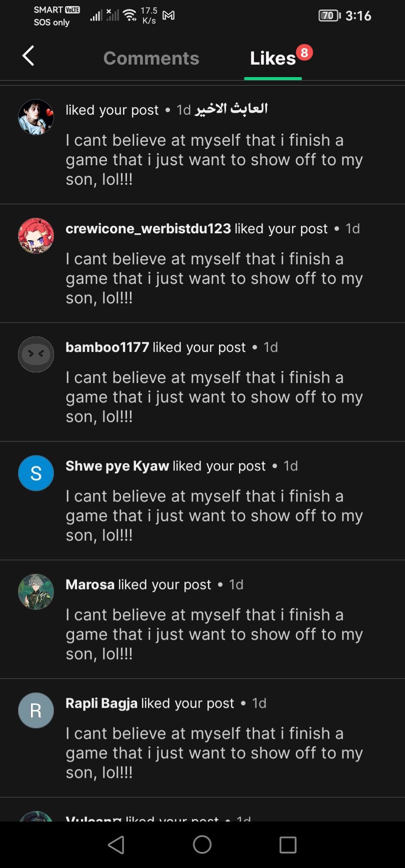
Task: Open crewicone_werbistdu123's profile avatar
Action: (36, 236)
